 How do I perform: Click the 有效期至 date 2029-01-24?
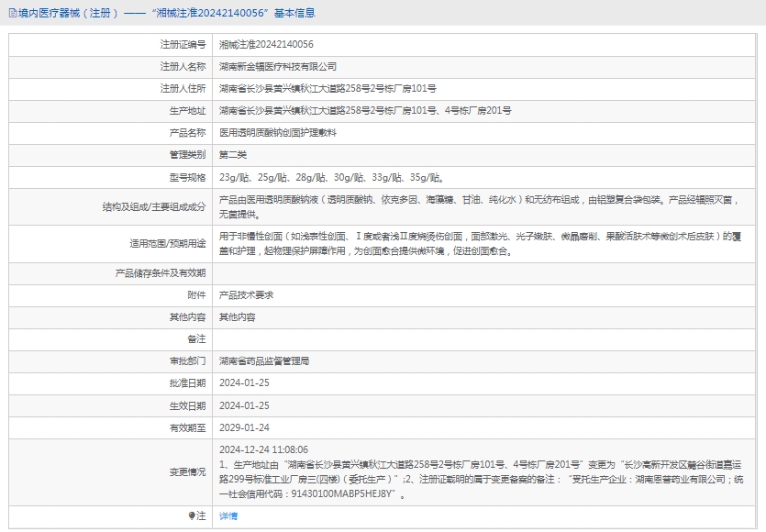(x=244, y=427)
